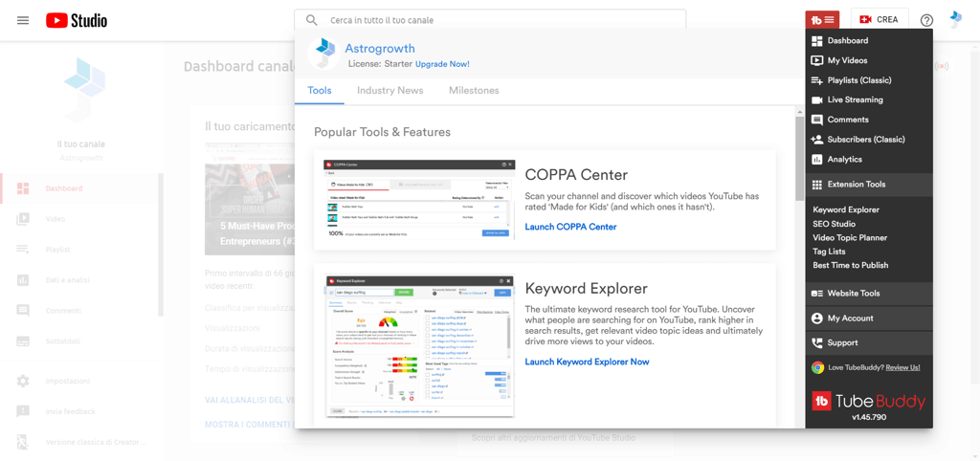Expand the Support section
980x461 pixels.
(869, 342)
